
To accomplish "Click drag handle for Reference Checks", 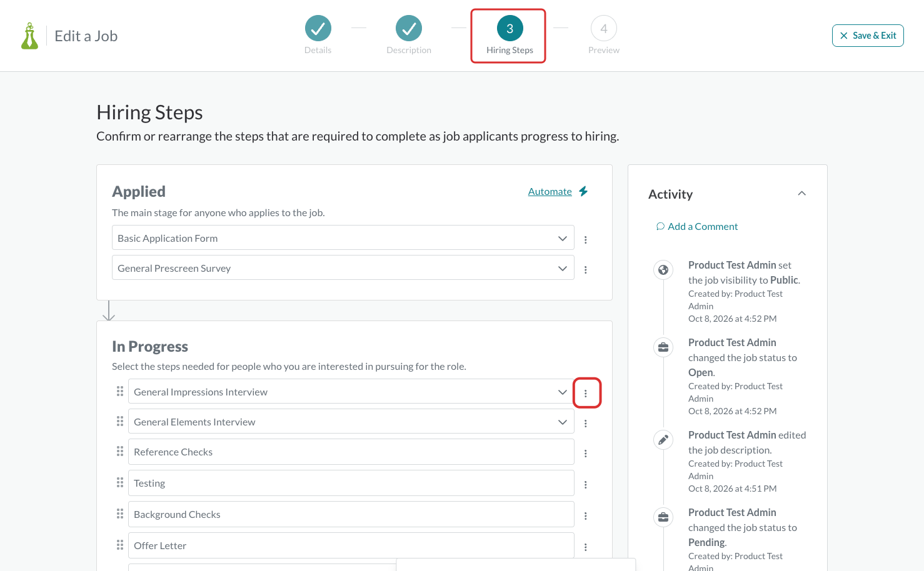I will 120,451.
